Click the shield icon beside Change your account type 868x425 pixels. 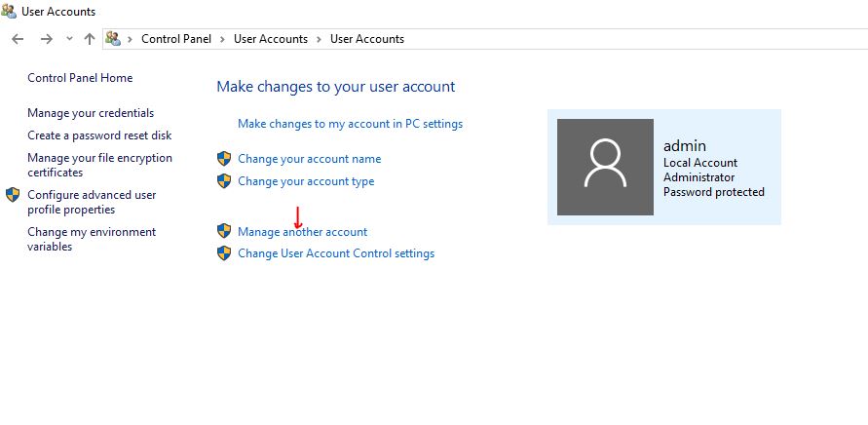(224, 181)
